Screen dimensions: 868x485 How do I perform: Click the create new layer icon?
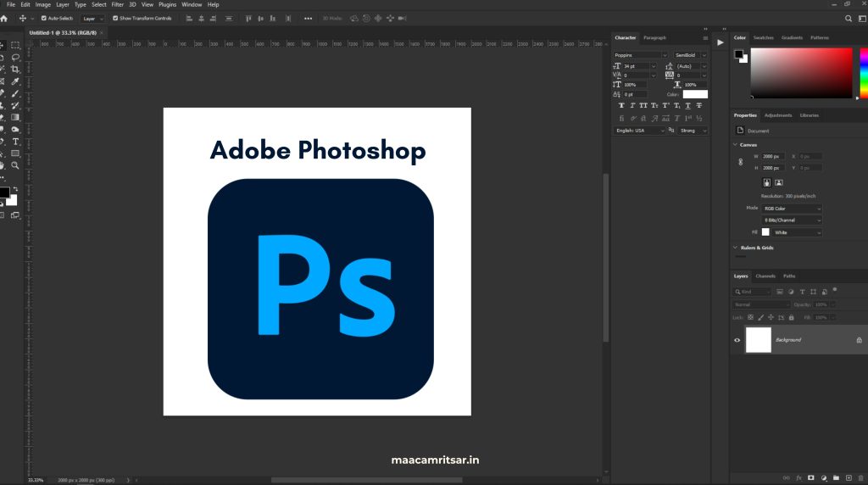(x=849, y=478)
